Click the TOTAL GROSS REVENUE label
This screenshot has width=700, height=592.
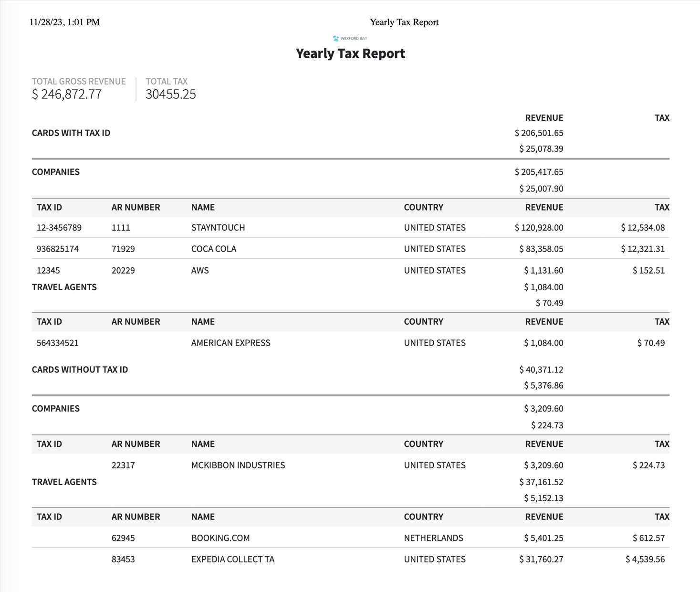79,81
